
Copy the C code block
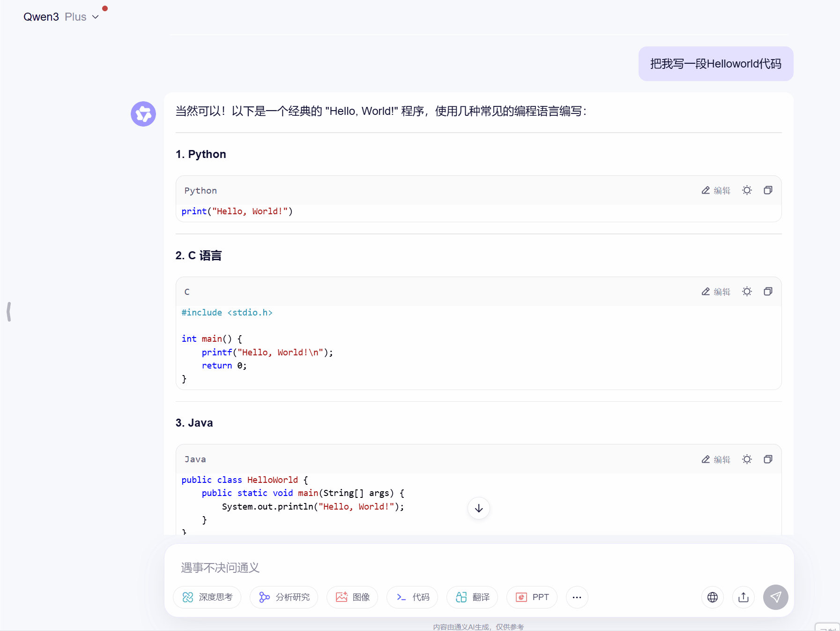pos(768,292)
